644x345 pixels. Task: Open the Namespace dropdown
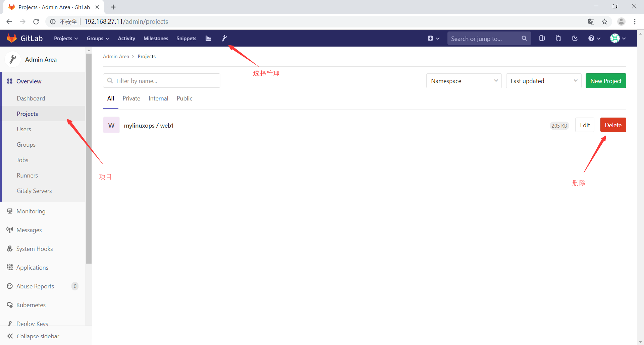click(x=464, y=81)
